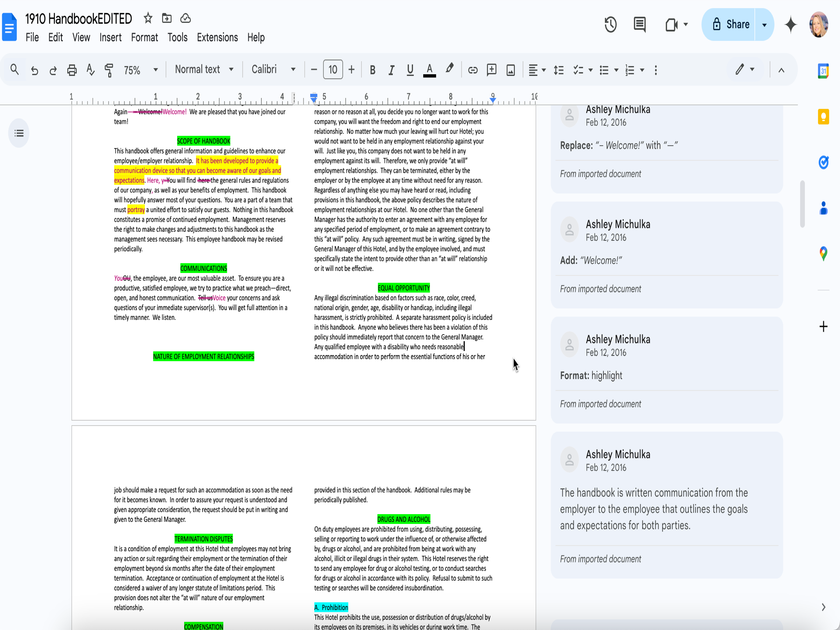Click the add comment icon in toolbar
Image resolution: width=840 pixels, height=630 pixels.
(491, 70)
